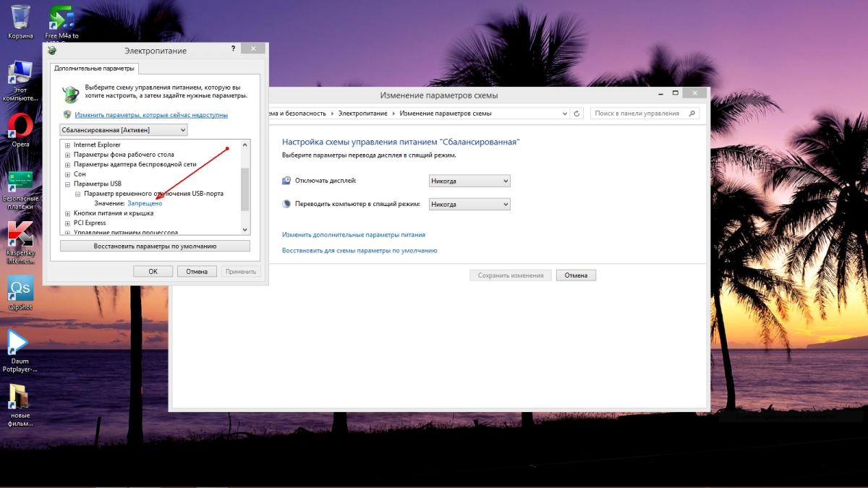Click the refresh icon in the address bar
The height and width of the screenshot is (488, 868).
click(x=576, y=114)
